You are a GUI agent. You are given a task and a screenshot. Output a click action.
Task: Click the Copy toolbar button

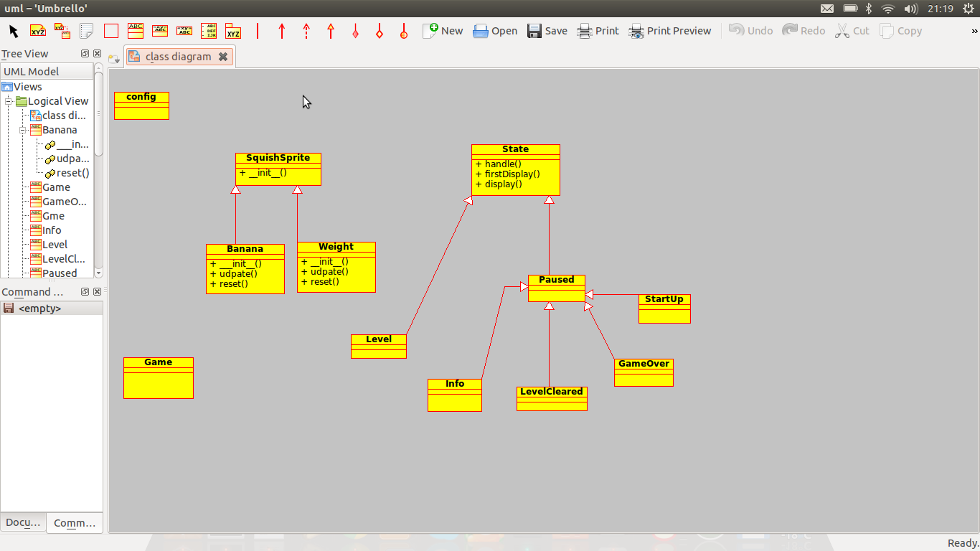click(x=901, y=31)
